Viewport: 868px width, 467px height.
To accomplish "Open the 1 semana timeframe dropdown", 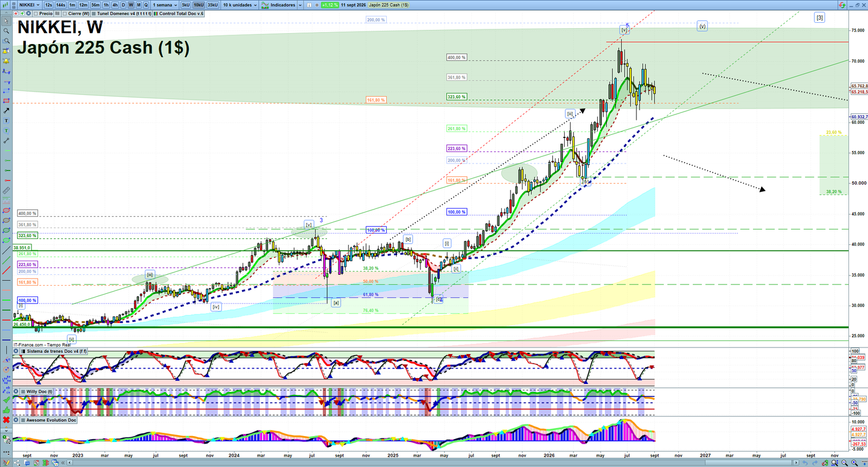I will 165,5.
